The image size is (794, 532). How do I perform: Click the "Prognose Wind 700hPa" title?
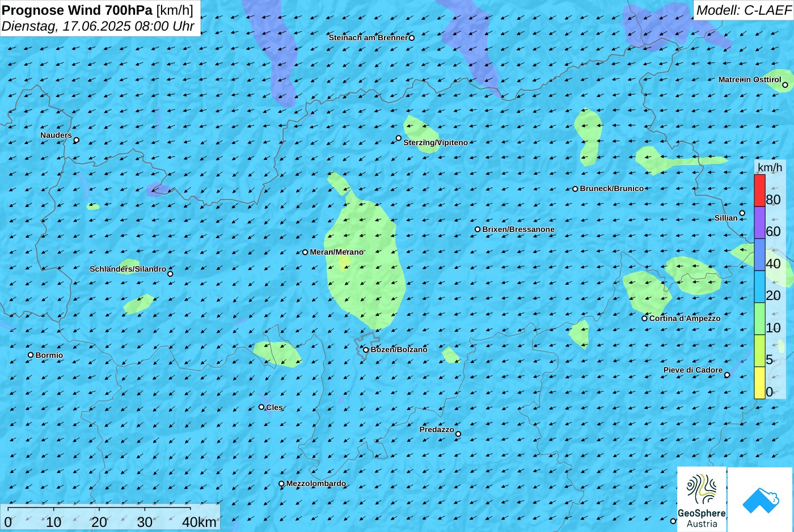pos(78,10)
